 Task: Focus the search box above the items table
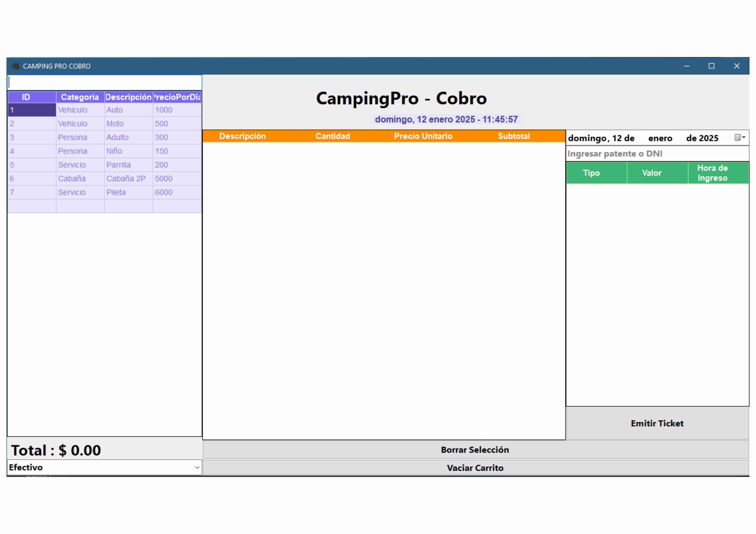(104, 82)
